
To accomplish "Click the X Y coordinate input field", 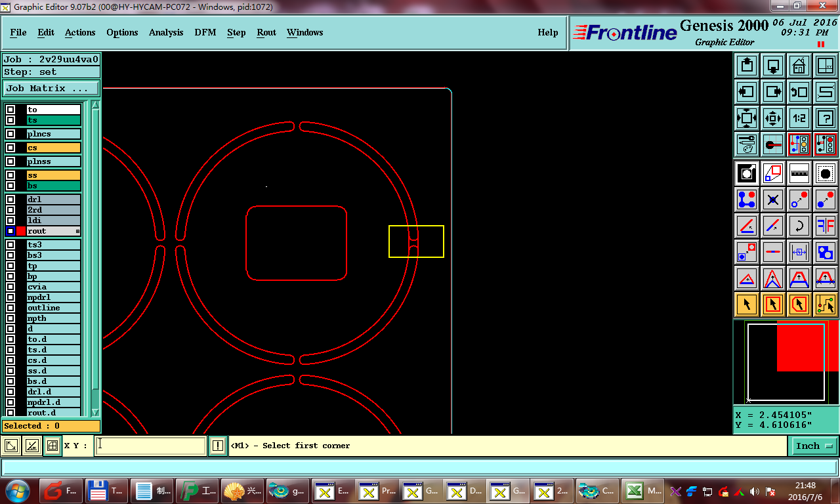I will (x=151, y=446).
